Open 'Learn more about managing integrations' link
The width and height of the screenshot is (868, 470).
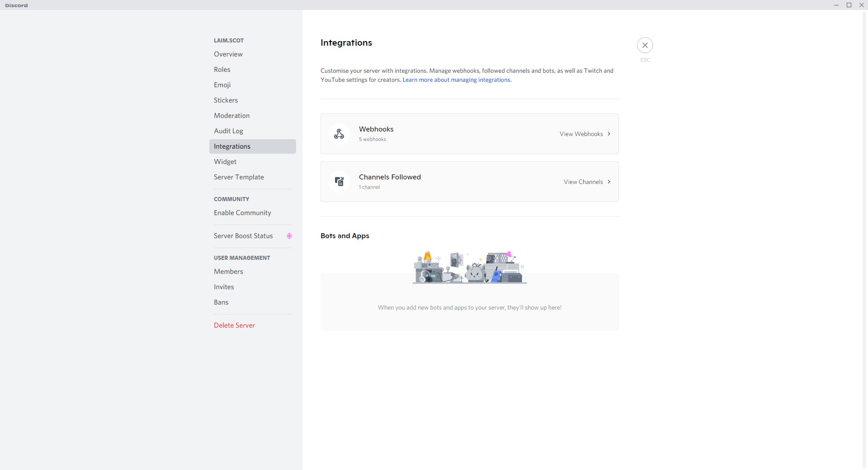457,80
